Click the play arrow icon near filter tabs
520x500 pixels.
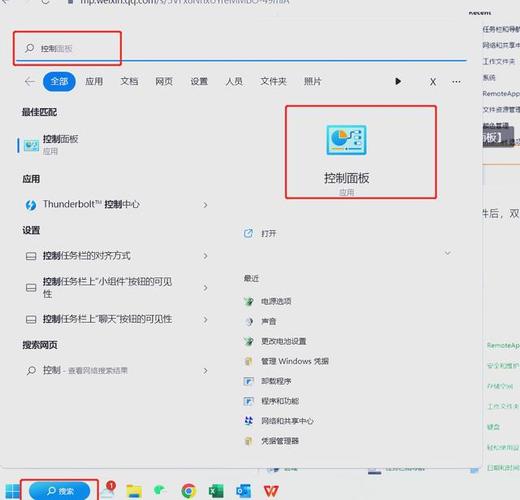(398, 81)
